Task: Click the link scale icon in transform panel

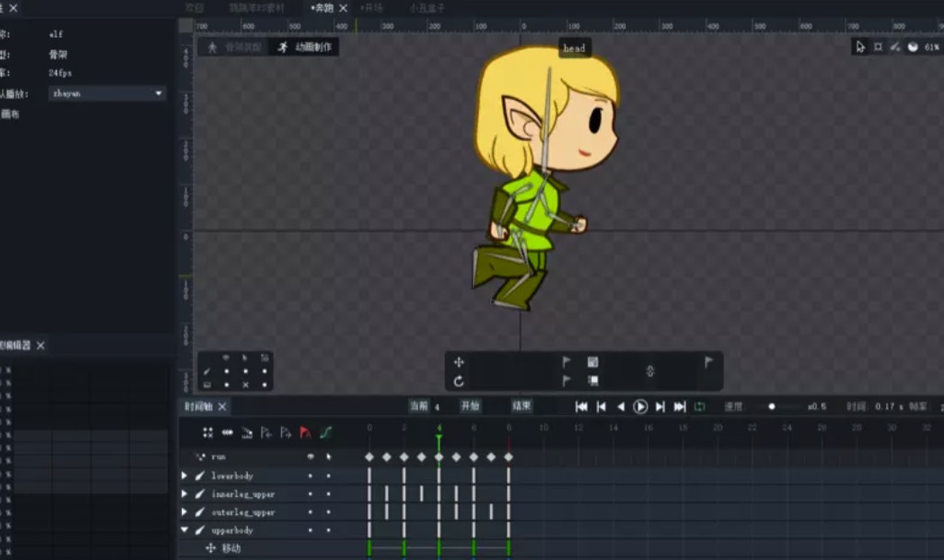Action: pyautogui.click(x=650, y=371)
